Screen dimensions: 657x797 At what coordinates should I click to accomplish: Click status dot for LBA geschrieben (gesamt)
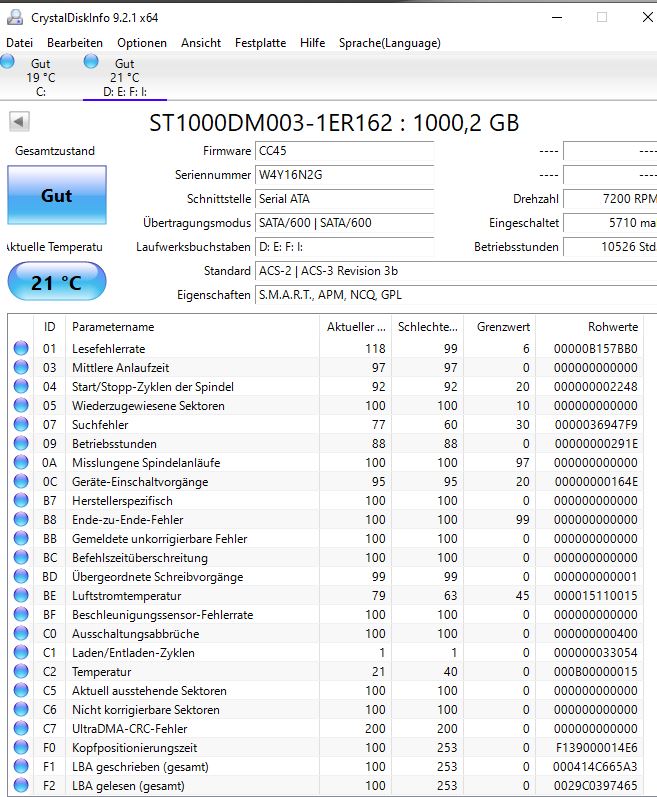21,767
